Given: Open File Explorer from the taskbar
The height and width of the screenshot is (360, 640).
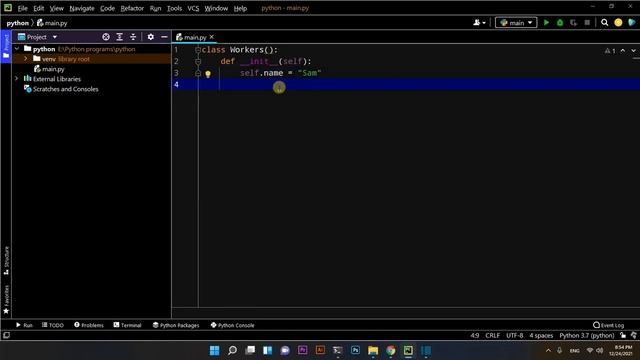Looking at the screenshot, I should 373,350.
